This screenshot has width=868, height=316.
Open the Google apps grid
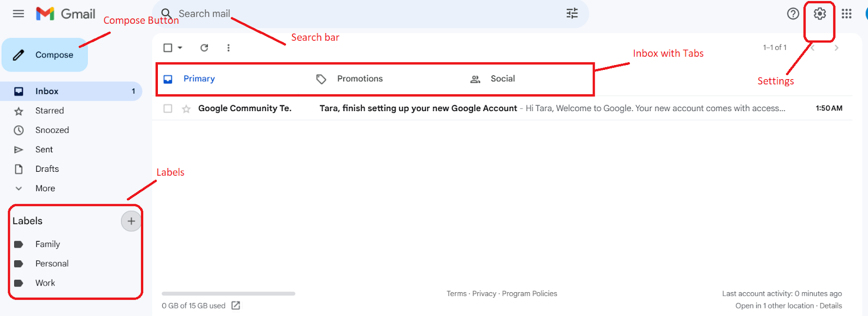pyautogui.click(x=846, y=14)
